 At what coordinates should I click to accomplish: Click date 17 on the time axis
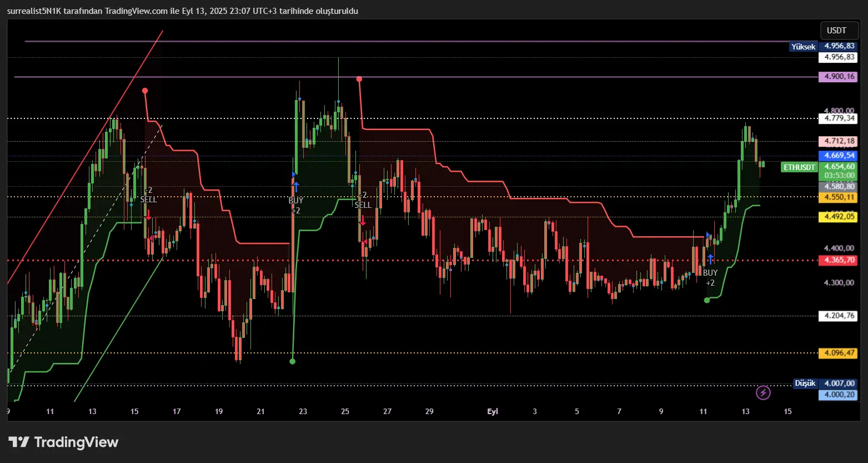coord(177,412)
